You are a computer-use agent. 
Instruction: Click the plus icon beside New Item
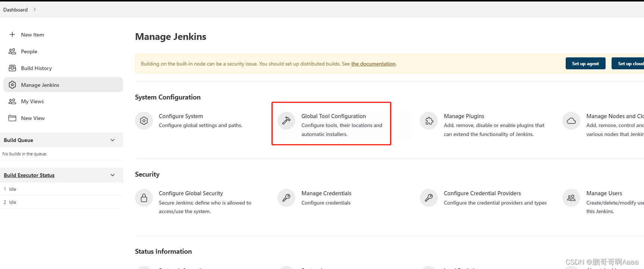click(12, 35)
